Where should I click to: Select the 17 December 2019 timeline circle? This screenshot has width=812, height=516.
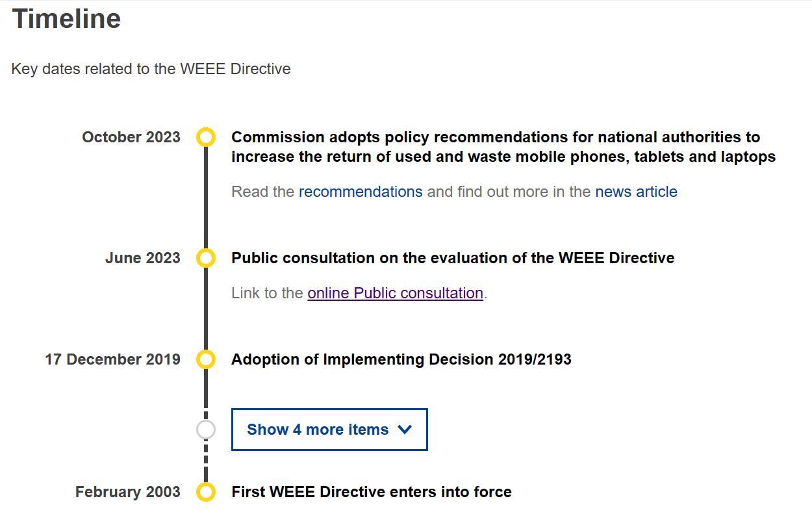[x=205, y=359]
